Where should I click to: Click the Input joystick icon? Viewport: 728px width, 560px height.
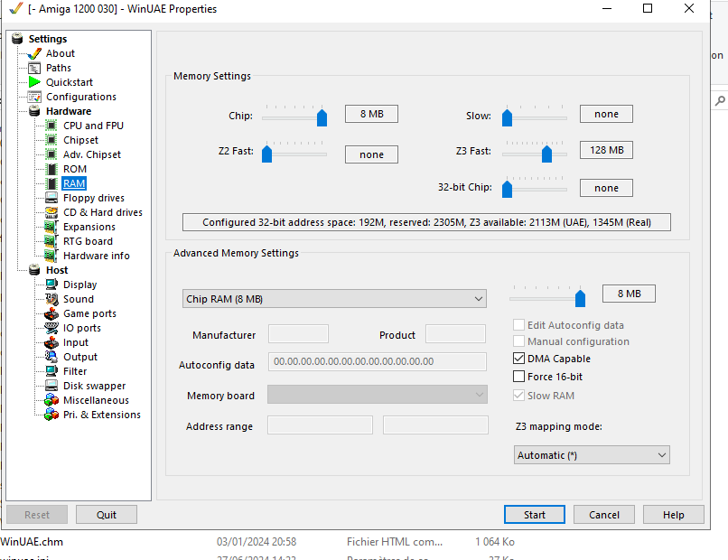tap(51, 342)
